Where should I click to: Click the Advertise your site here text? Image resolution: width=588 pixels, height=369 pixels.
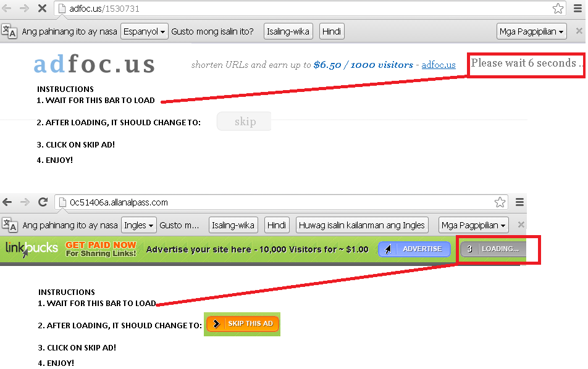(x=257, y=249)
